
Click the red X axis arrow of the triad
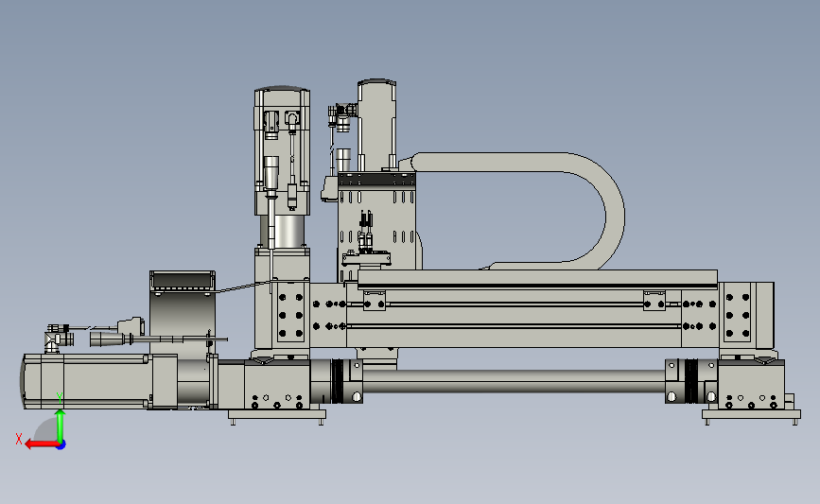pyautogui.click(x=41, y=444)
